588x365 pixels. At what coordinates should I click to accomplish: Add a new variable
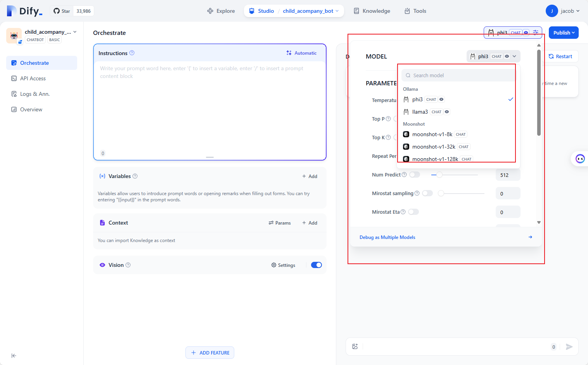[x=310, y=176]
